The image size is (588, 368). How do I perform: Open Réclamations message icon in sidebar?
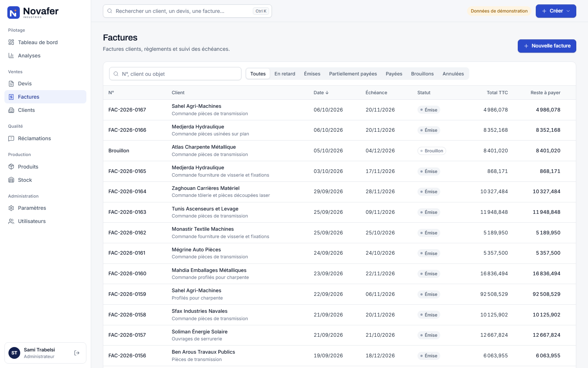click(x=11, y=138)
